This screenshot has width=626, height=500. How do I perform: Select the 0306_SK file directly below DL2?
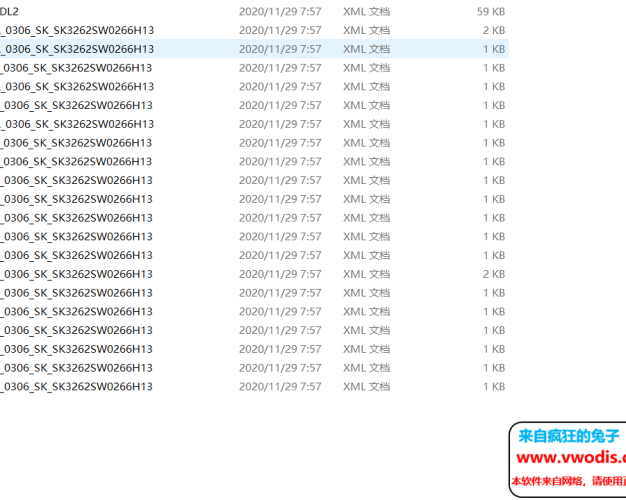[77, 30]
